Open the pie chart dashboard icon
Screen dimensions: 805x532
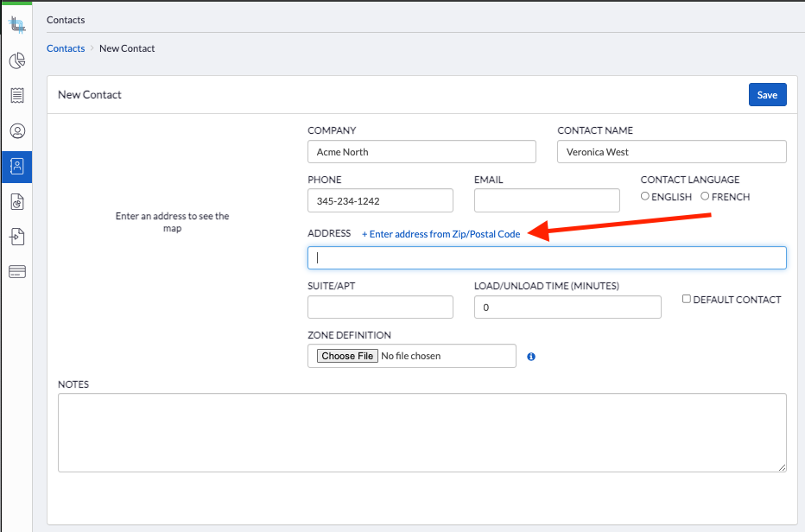click(x=17, y=60)
